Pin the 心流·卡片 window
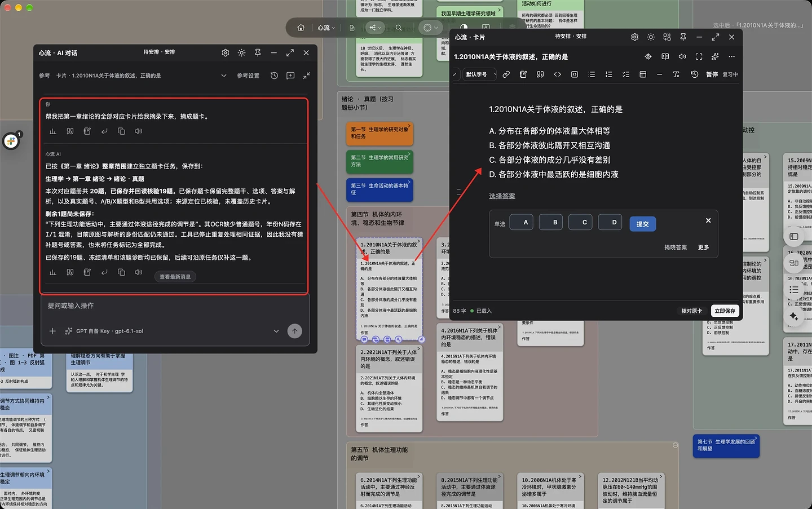Viewport: 812px width, 509px height. (683, 37)
